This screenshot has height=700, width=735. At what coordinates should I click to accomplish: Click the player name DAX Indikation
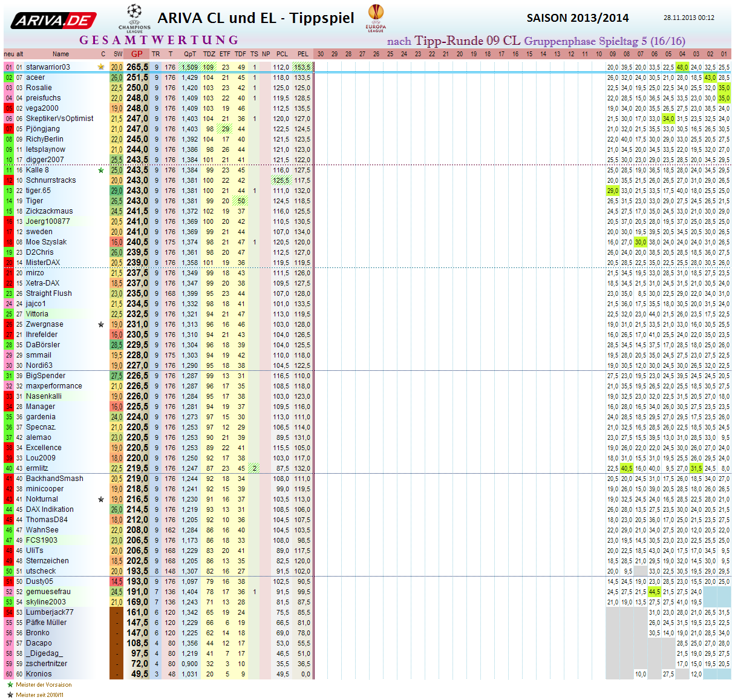click(50, 509)
